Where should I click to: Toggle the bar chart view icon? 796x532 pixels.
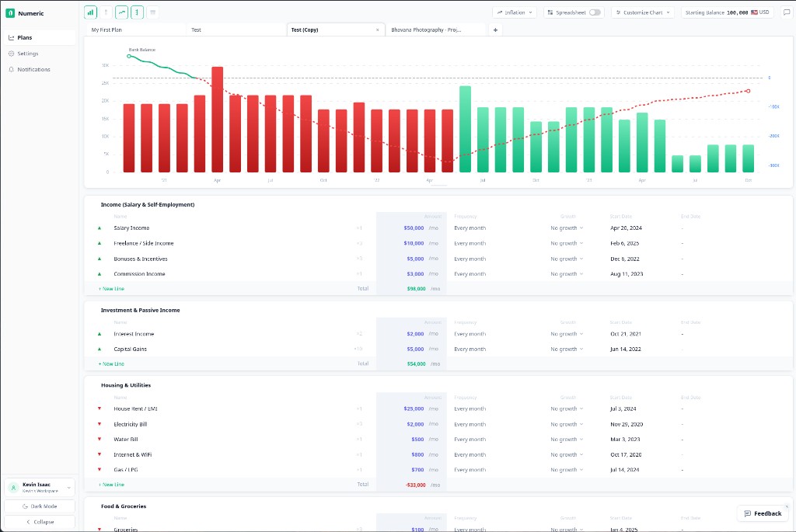click(x=90, y=12)
